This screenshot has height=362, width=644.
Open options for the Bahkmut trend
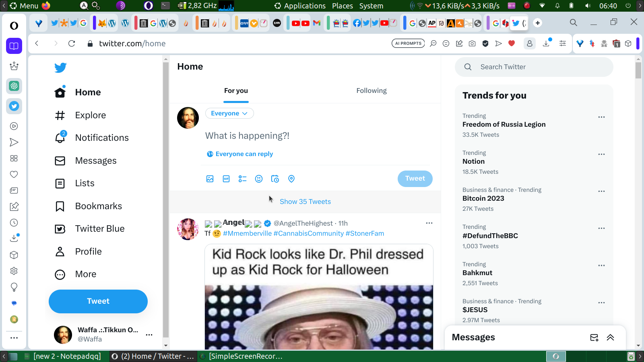coord(601,265)
